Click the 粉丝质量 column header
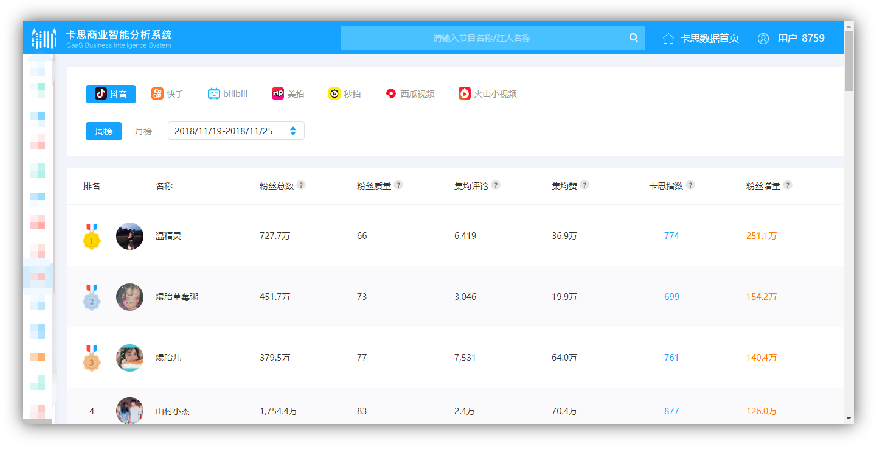The width and height of the screenshot is (880, 450). tap(374, 186)
